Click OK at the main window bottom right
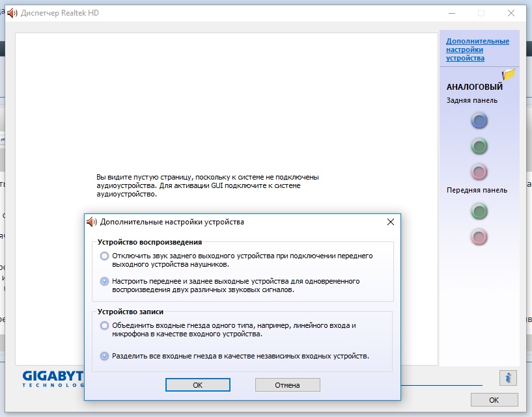The height and width of the screenshot is (417, 532). (494, 400)
